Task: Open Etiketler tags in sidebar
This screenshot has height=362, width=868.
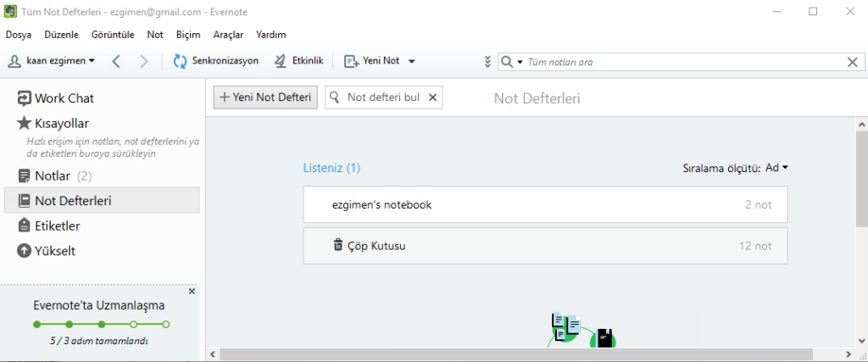Action: pyautogui.click(x=48, y=226)
